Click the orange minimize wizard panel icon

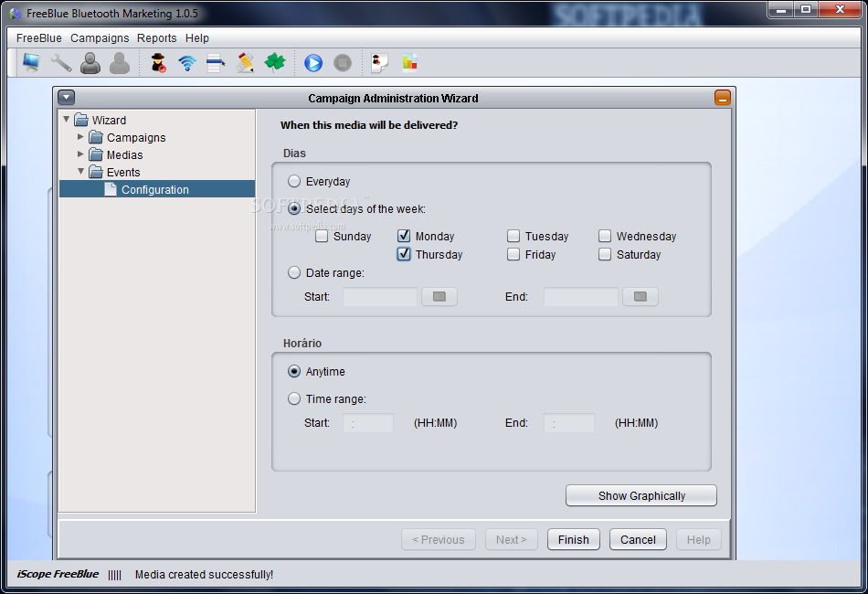pos(723,98)
